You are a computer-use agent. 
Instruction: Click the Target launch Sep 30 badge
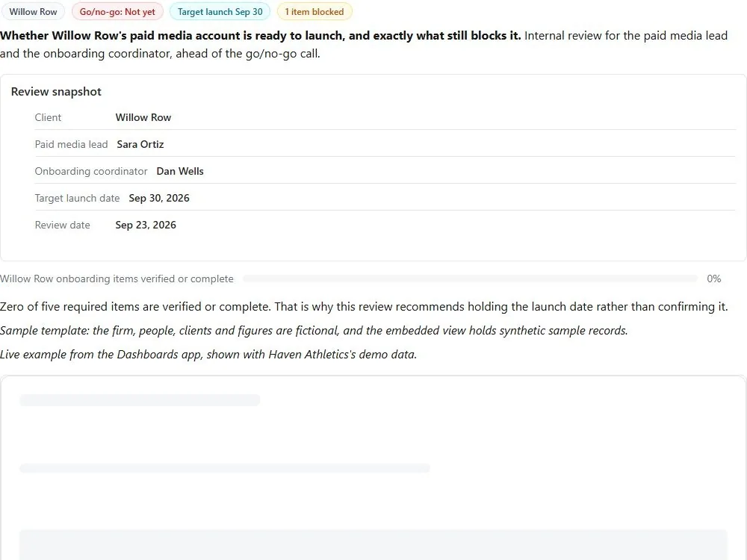click(220, 11)
